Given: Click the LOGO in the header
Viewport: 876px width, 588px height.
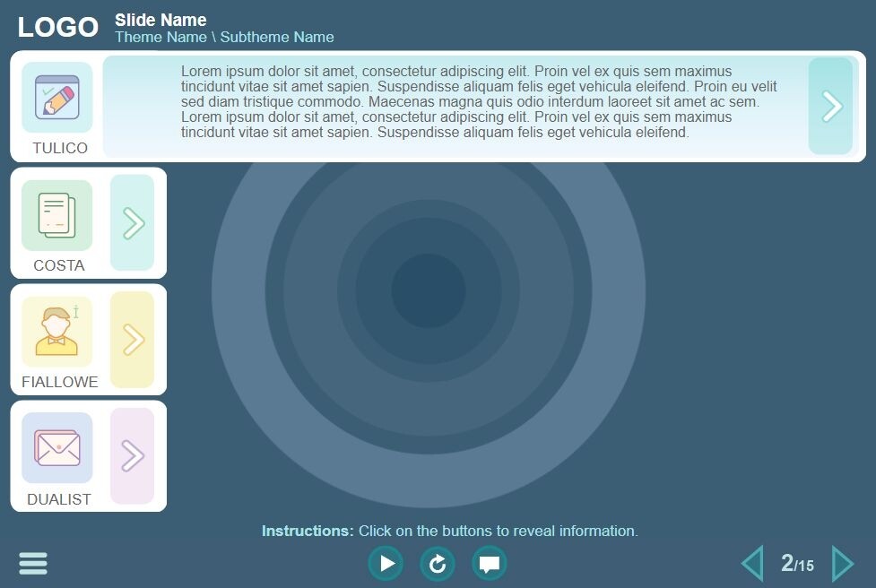Looking at the screenshot, I should pos(57,28).
